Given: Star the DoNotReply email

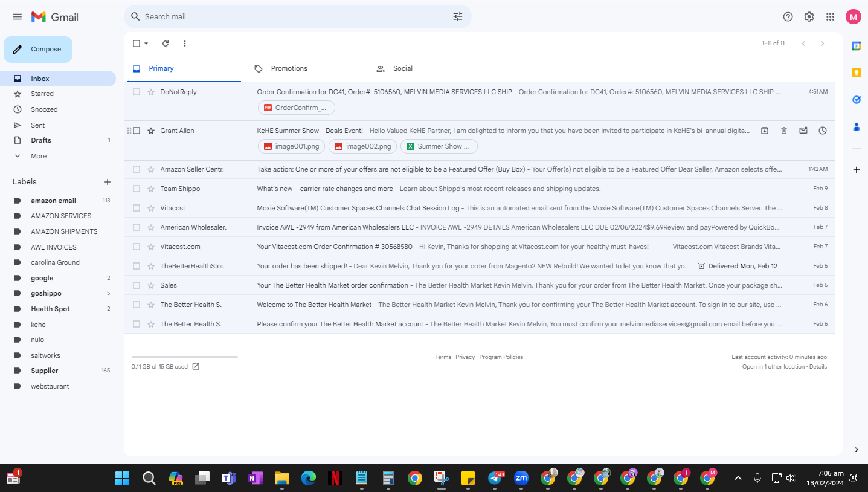Looking at the screenshot, I should 151,92.
